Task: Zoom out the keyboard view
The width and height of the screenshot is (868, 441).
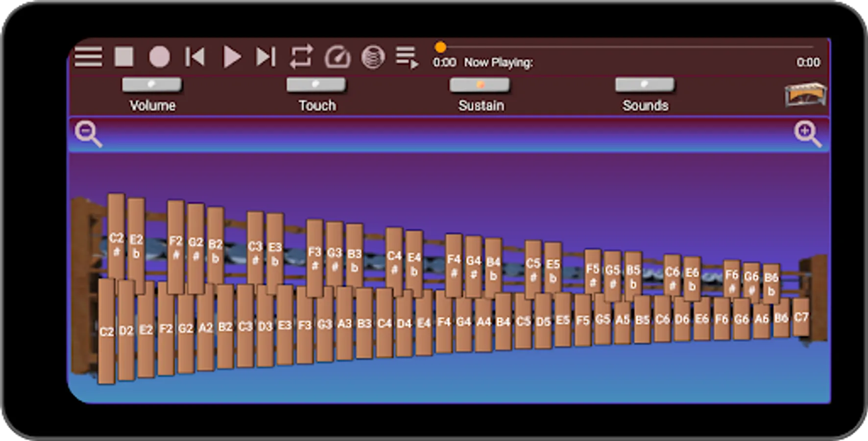Action: [x=88, y=133]
